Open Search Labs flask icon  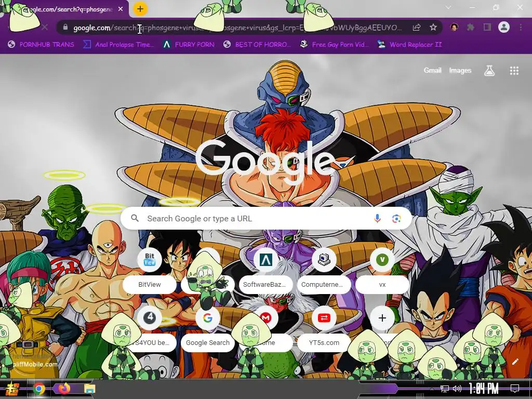tap(489, 71)
